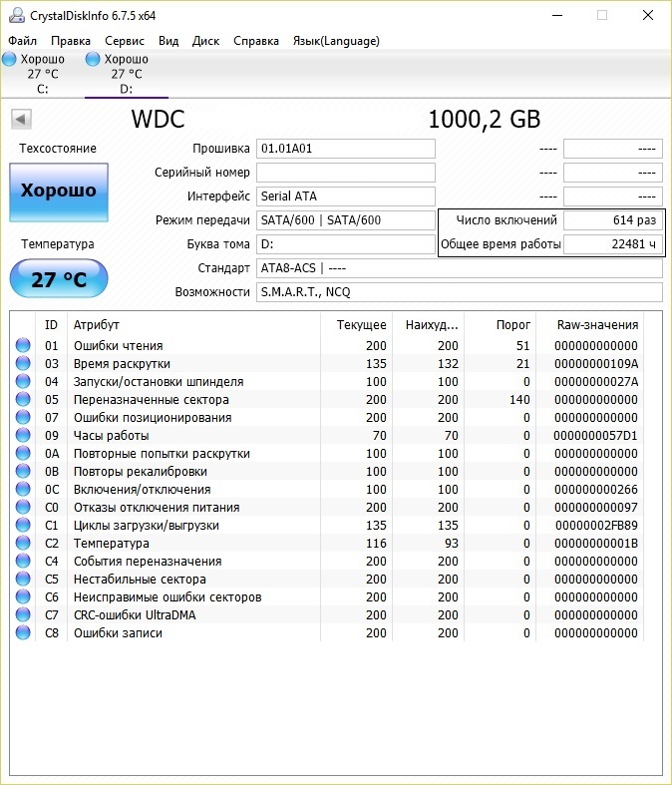
Task: Click the status circle for Нестабильные сектора
Action: 23,580
